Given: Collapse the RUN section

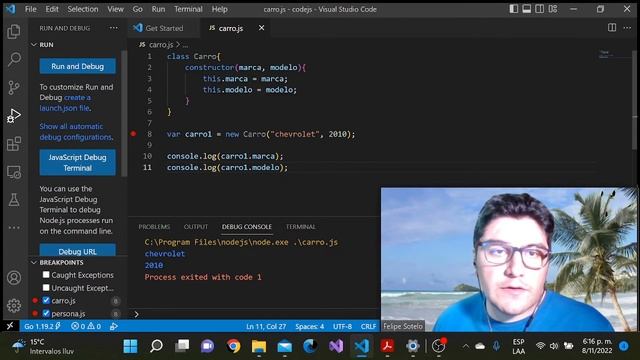Looking at the screenshot, I should [x=34, y=44].
